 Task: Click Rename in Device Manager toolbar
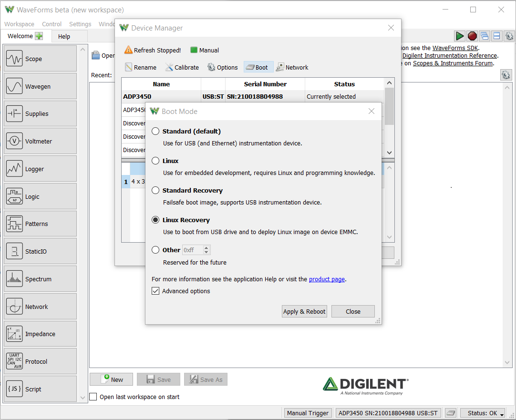[x=141, y=67]
